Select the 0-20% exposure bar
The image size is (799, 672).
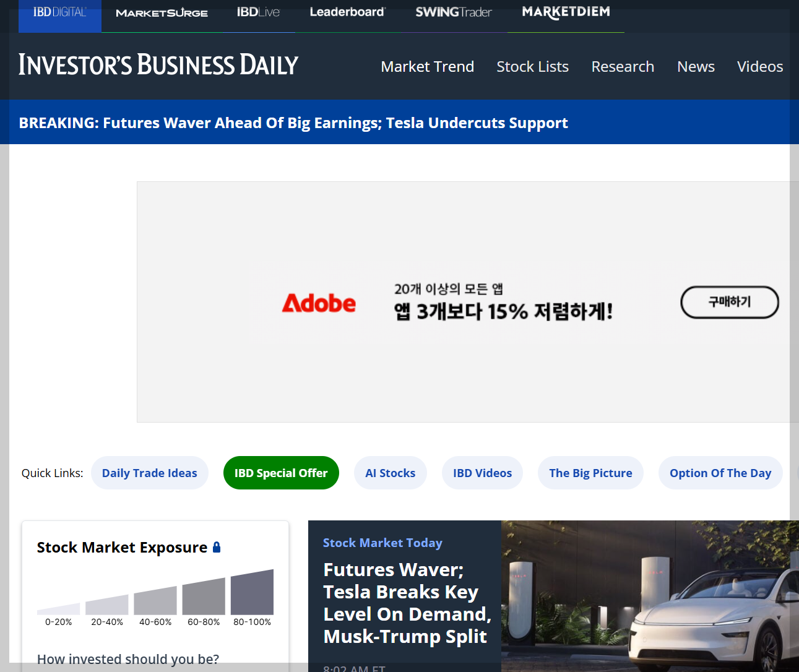(x=58, y=609)
